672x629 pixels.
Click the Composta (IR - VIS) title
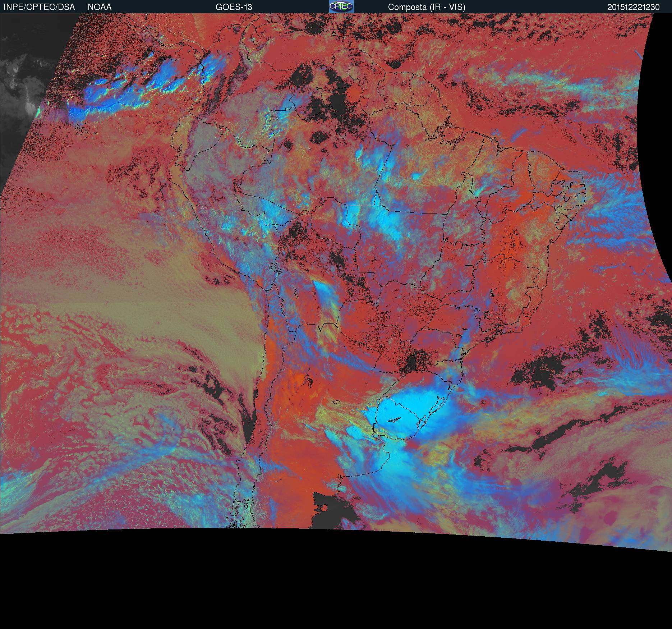pyautogui.click(x=427, y=7)
